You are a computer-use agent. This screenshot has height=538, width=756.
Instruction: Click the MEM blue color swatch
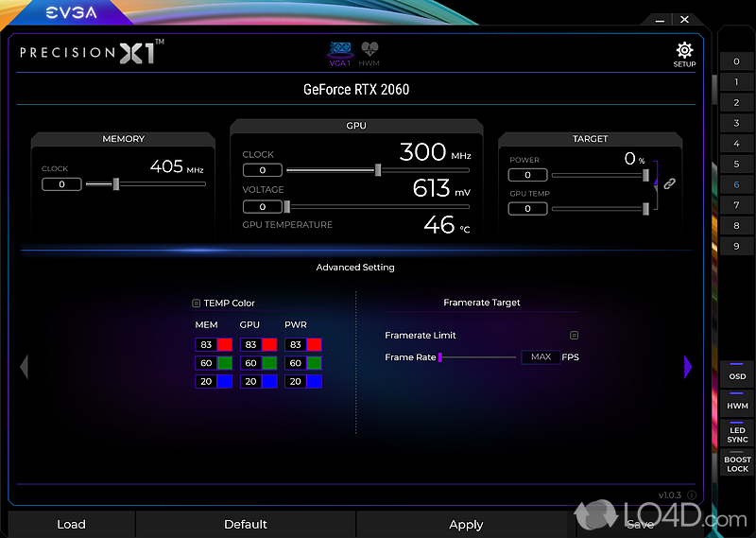point(225,381)
